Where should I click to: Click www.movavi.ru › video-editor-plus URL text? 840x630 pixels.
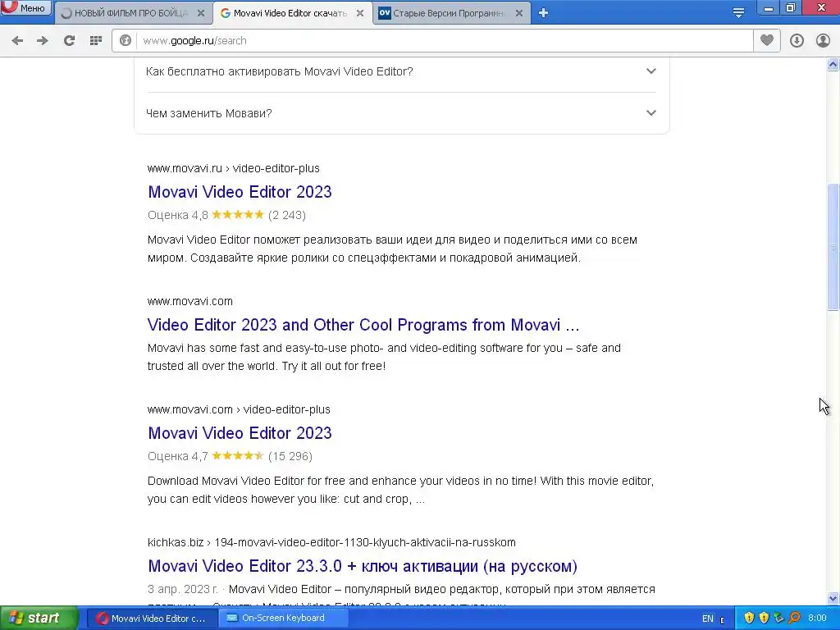[x=234, y=168]
